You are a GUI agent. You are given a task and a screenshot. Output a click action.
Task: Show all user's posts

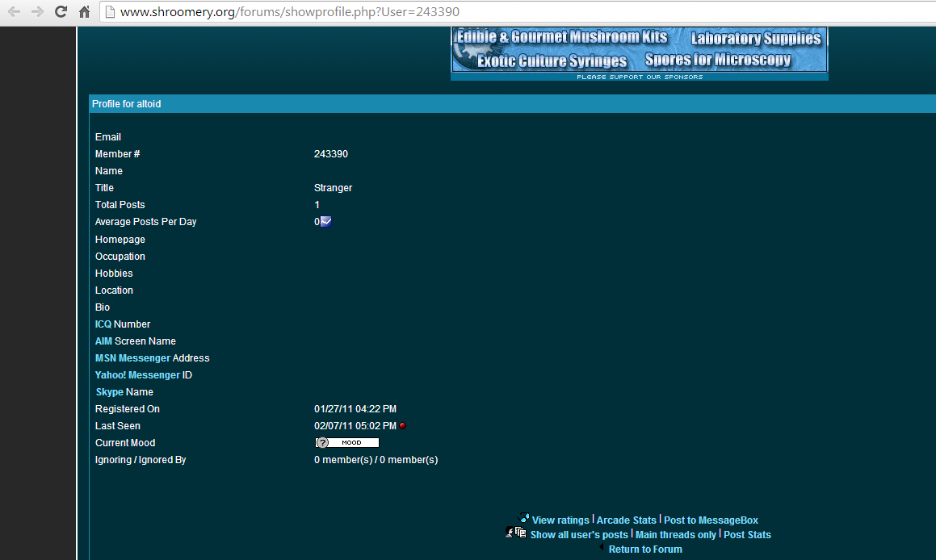tap(579, 535)
